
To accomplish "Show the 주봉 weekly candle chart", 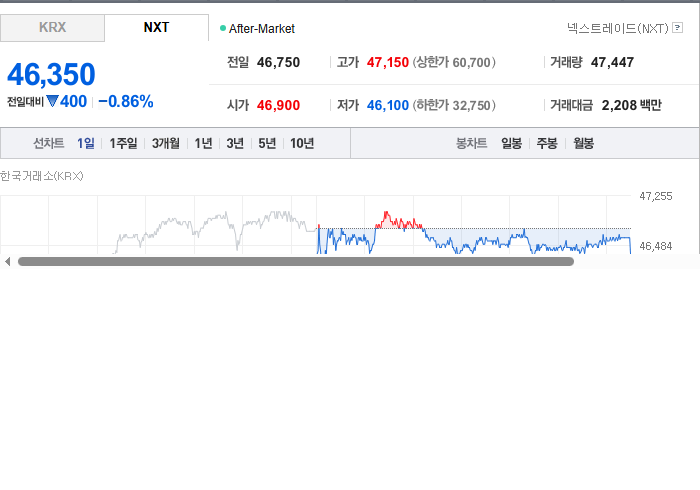I will 547,143.
